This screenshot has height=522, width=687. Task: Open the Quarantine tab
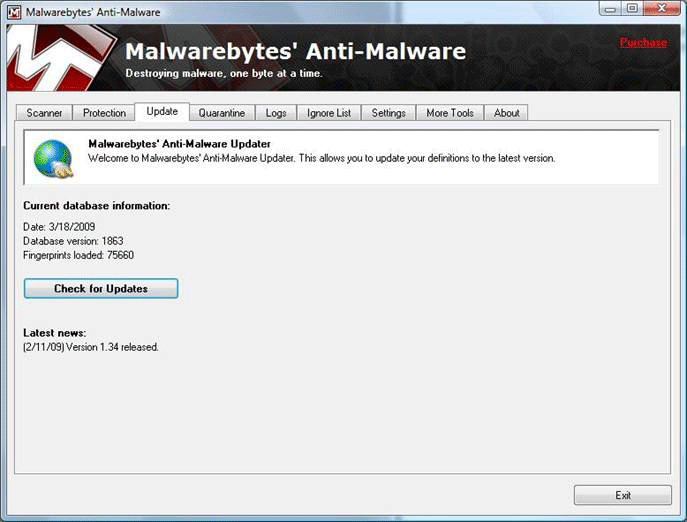[x=221, y=113]
